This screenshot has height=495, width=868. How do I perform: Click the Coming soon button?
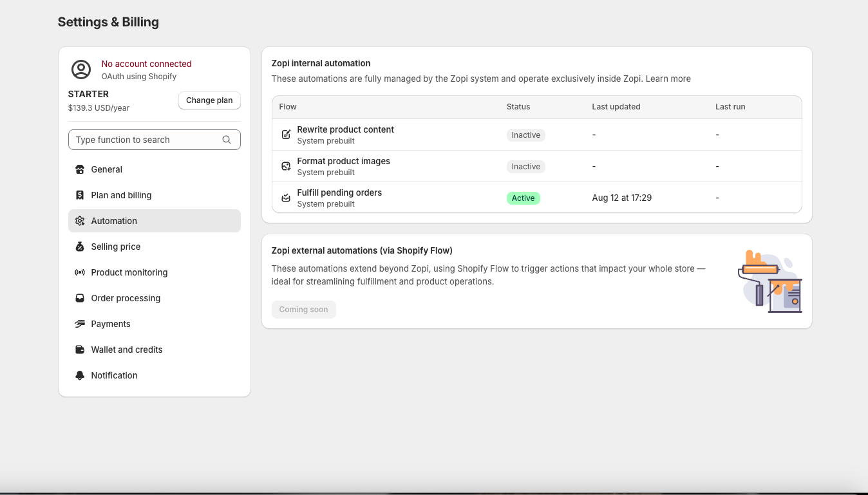[304, 310]
